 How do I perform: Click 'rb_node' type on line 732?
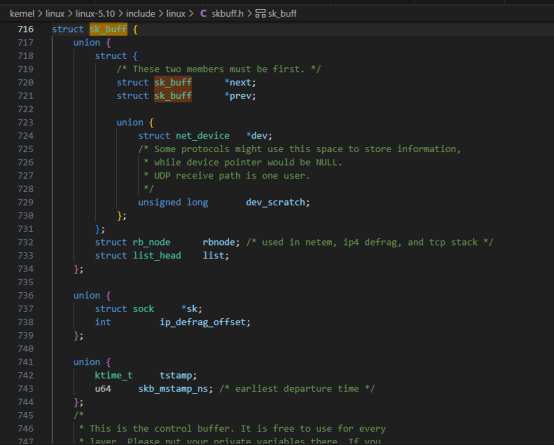151,242
